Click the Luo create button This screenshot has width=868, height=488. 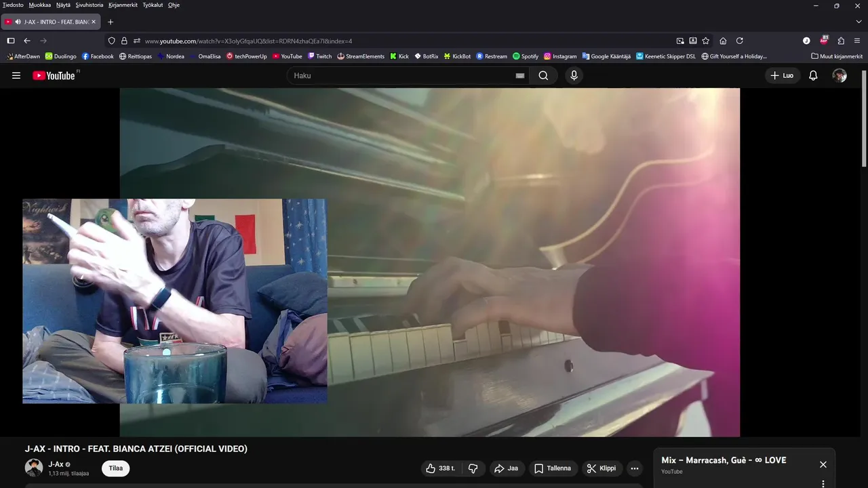tap(782, 75)
